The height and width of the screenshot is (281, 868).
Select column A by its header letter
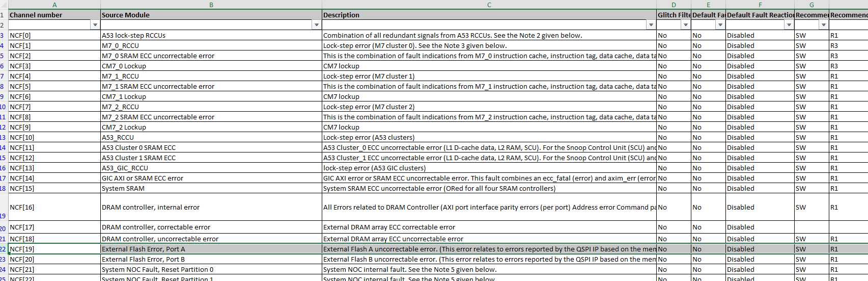(x=54, y=5)
